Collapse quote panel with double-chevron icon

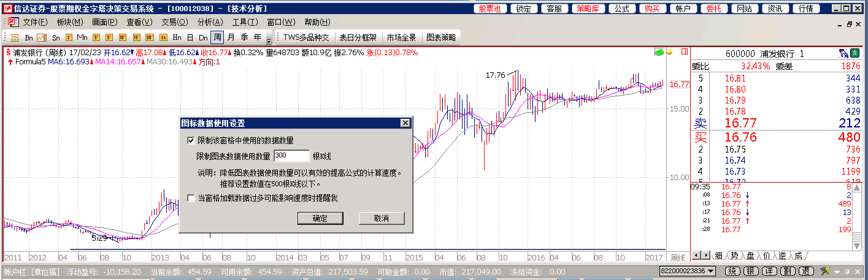click(x=855, y=53)
